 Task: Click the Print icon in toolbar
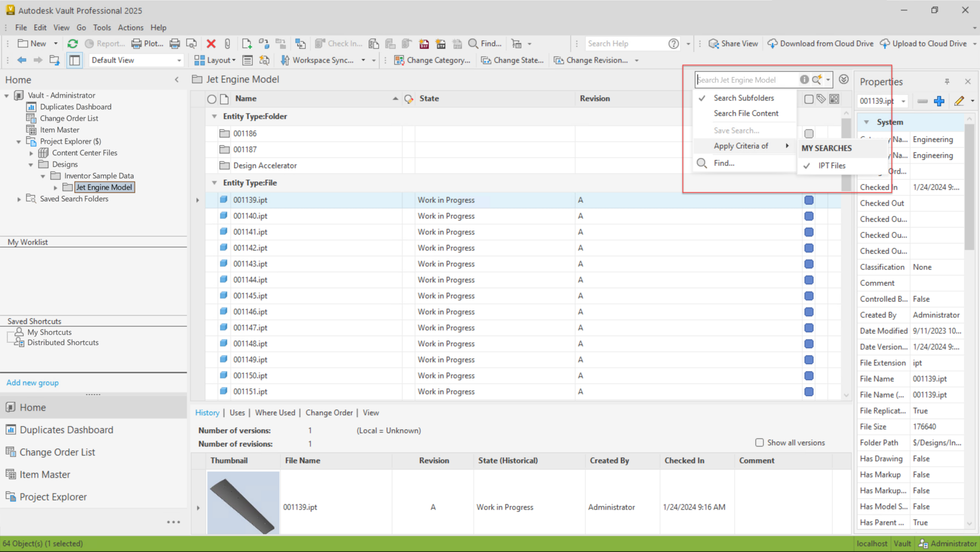click(175, 44)
